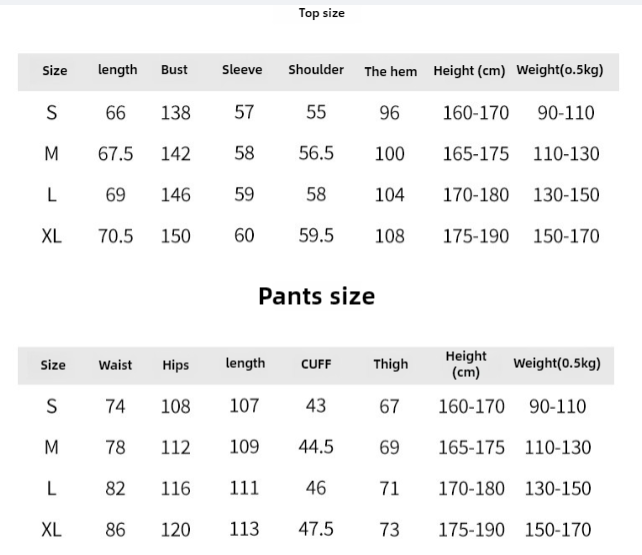Select top length value 67.5
Image resolution: width=642 pixels, height=555 pixels.
[x=115, y=154]
